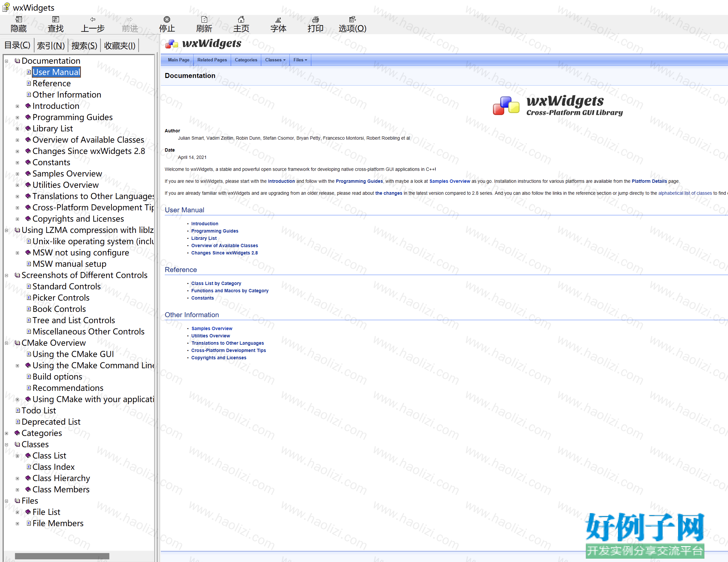The width and height of the screenshot is (728, 562).
Task: Select User Manual in the contents tree
Action: tap(56, 72)
